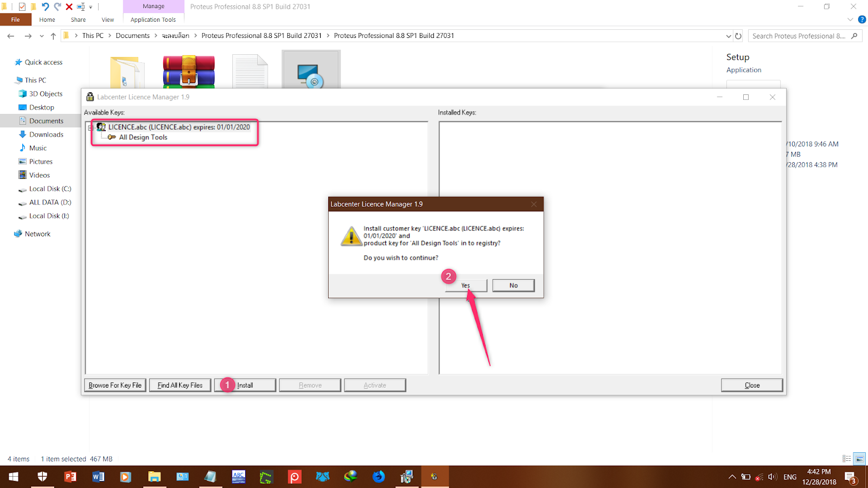This screenshot has width=868, height=488.
Task: Click the Install button in Licence Manager
Action: [x=245, y=385]
